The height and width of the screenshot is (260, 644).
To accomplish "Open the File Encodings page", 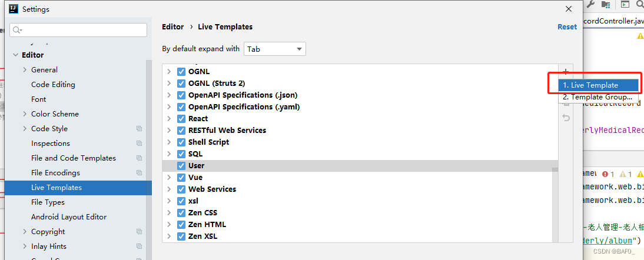I will (x=55, y=173).
